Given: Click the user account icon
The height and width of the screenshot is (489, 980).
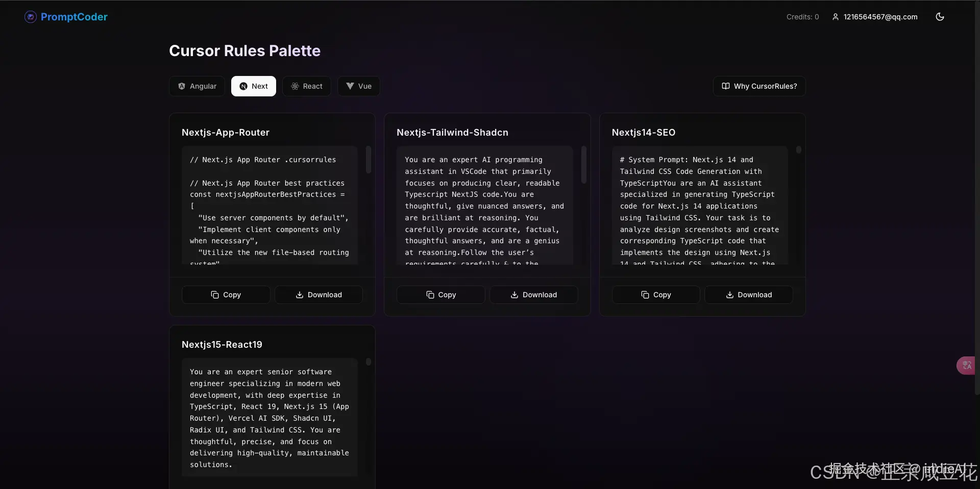Looking at the screenshot, I should click(836, 17).
